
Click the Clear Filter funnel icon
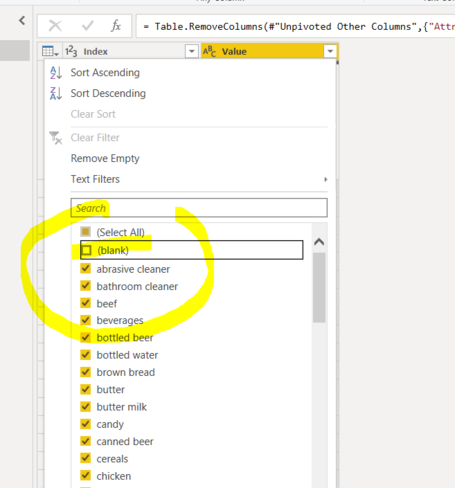tap(56, 138)
